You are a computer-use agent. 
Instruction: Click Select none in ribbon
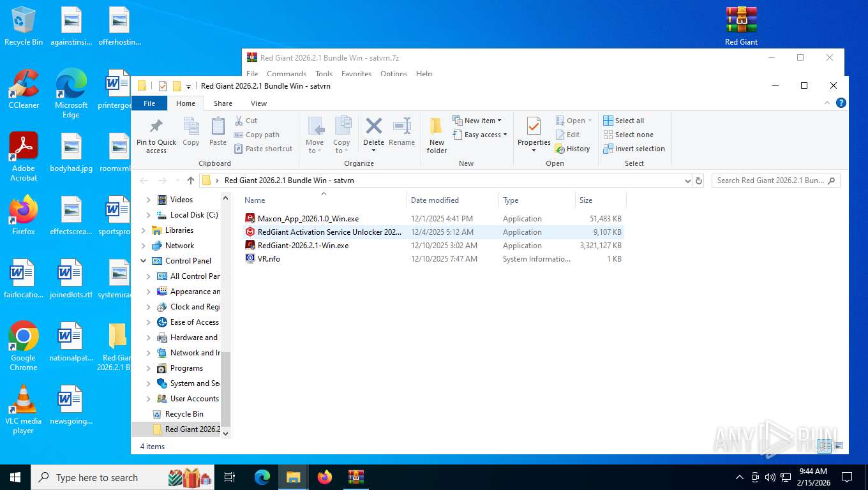(628, 135)
